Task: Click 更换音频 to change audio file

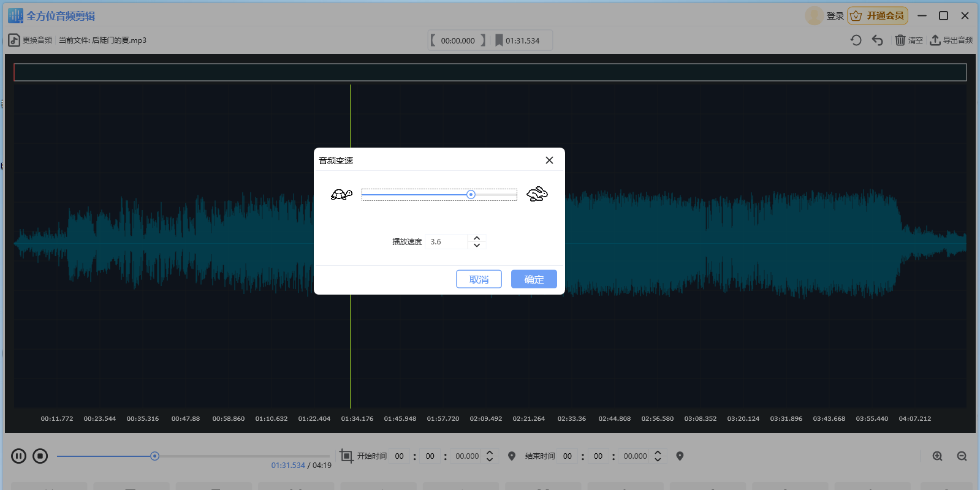Action: [31, 40]
